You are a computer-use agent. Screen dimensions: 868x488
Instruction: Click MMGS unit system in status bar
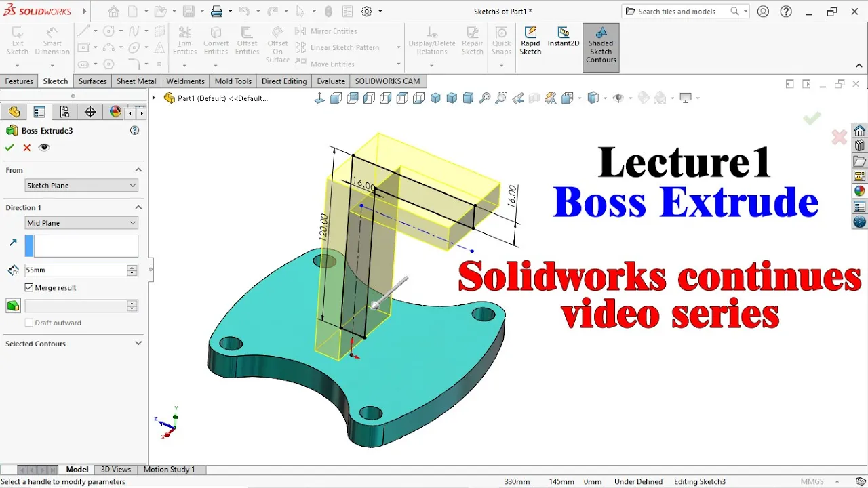click(812, 481)
